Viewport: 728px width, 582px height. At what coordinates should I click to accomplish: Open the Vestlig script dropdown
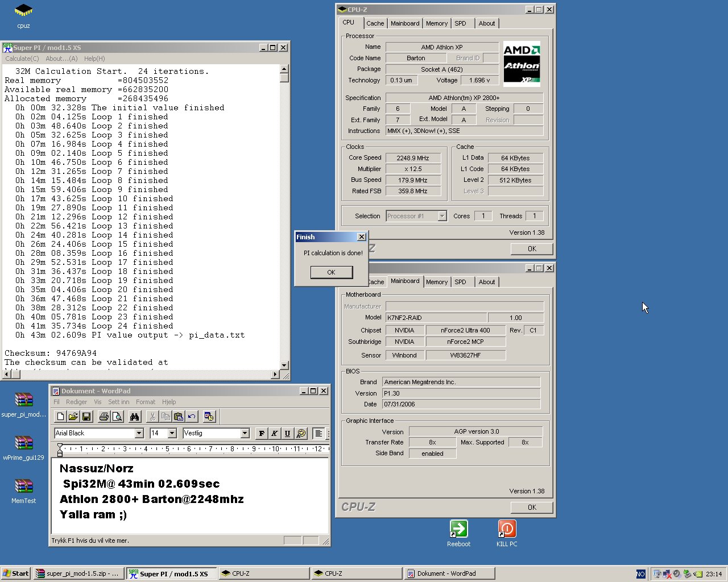pyautogui.click(x=245, y=433)
